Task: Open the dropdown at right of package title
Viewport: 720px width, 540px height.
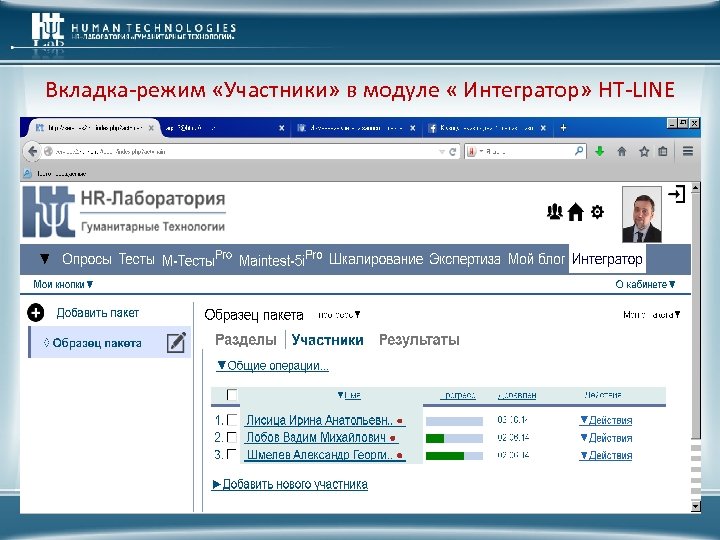Action: click(651, 315)
